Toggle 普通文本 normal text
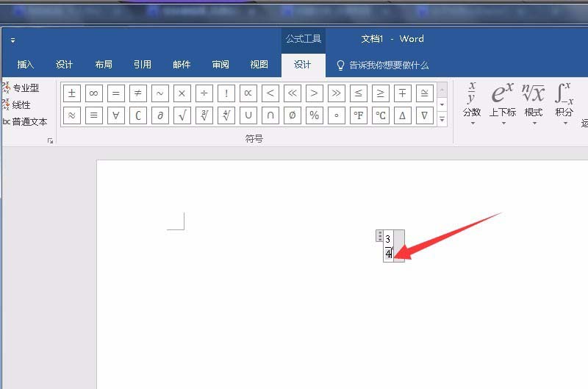588x389 pixels. (x=25, y=121)
